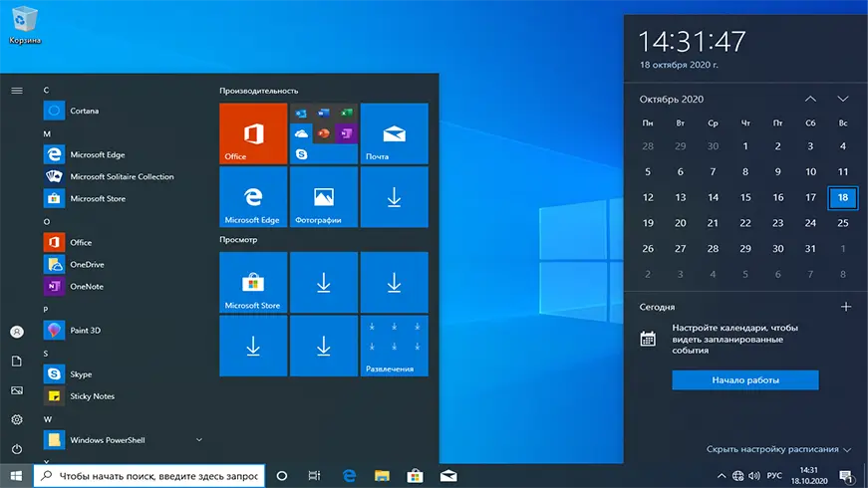868x488 pixels.
Task: Collapse via Скрыть настройку расписания
Action: tap(778, 449)
